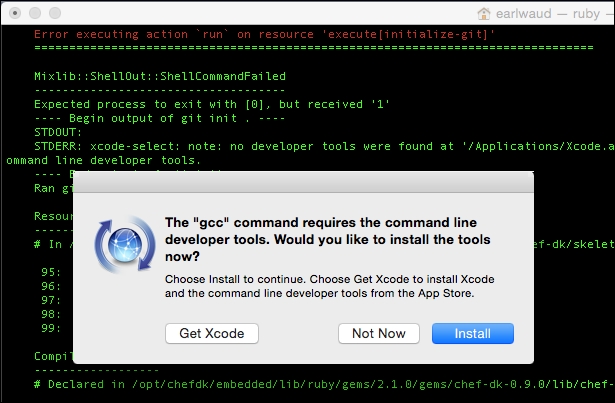This screenshot has width=615, height=403.
Task: Click the dialog heading about "gcc" command
Action: click(328, 239)
